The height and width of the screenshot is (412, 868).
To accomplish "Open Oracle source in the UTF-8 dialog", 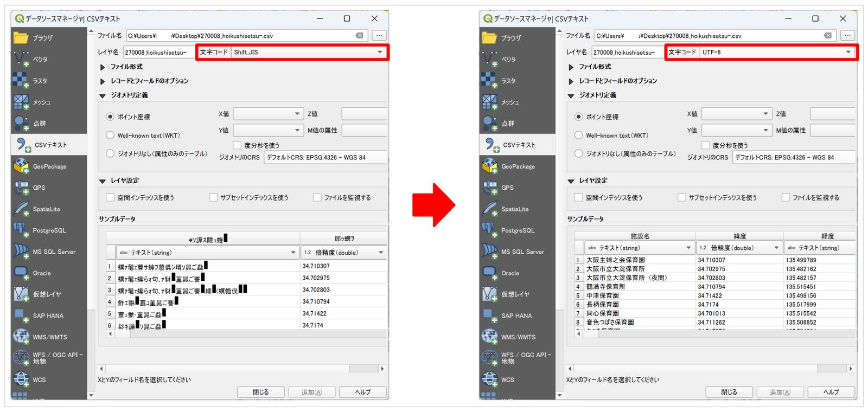I will pos(517,273).
